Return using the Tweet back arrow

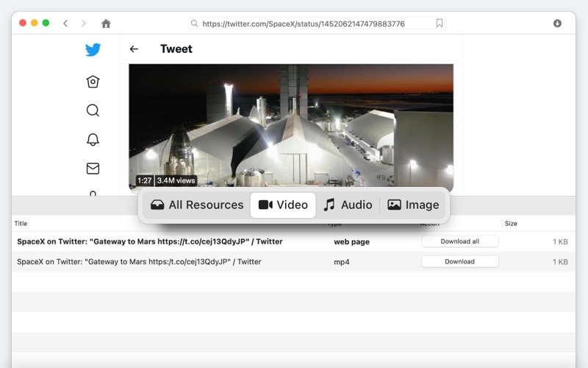click(134, 49)
